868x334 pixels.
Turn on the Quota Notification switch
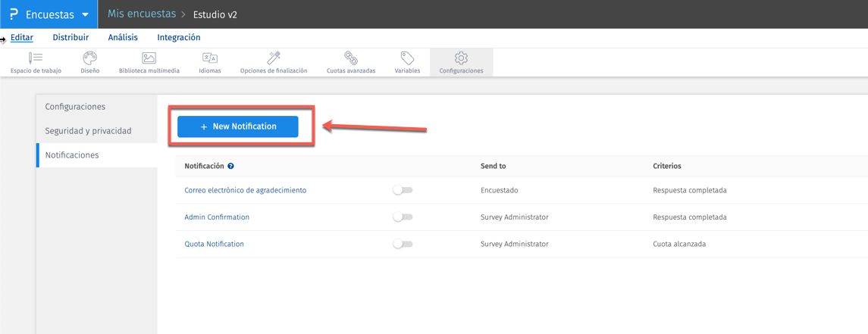[x=403, y=244]
